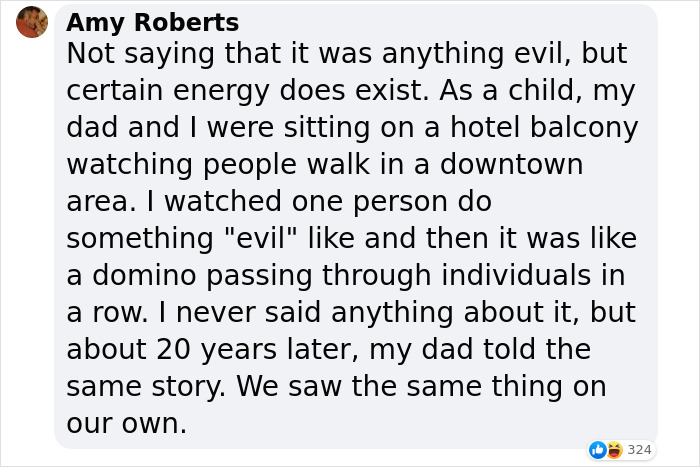The width and height of the screenshot is (700, 467).
Task: Click the words "our own." ending the comment
Action: [127, 422]
